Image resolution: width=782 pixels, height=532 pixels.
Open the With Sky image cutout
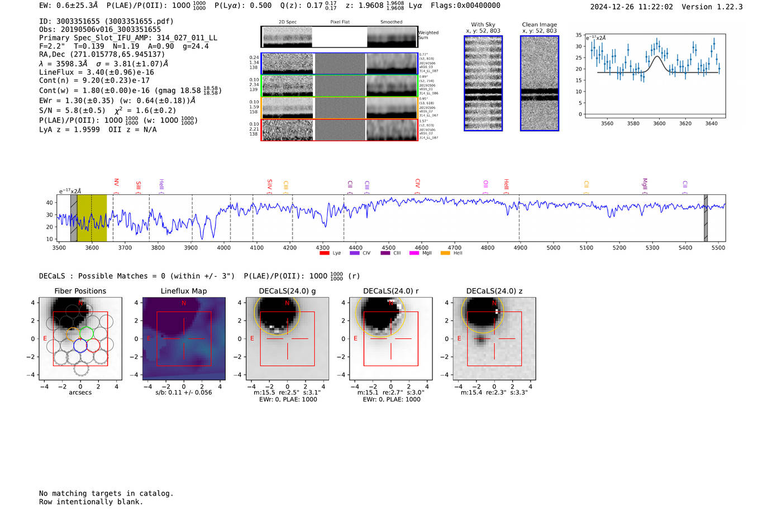tap(483, 83)
